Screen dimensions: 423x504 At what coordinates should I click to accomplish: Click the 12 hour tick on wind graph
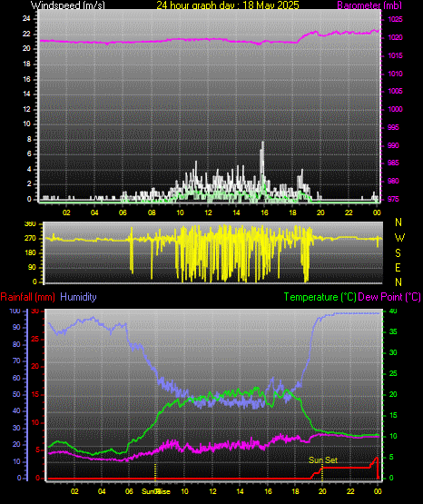(208, 212)
